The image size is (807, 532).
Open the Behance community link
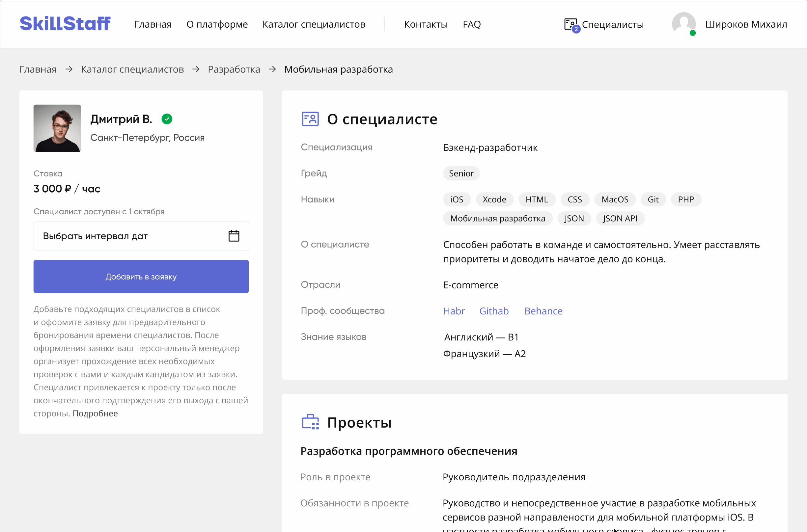pyautogui.click(x=543, y=311)
